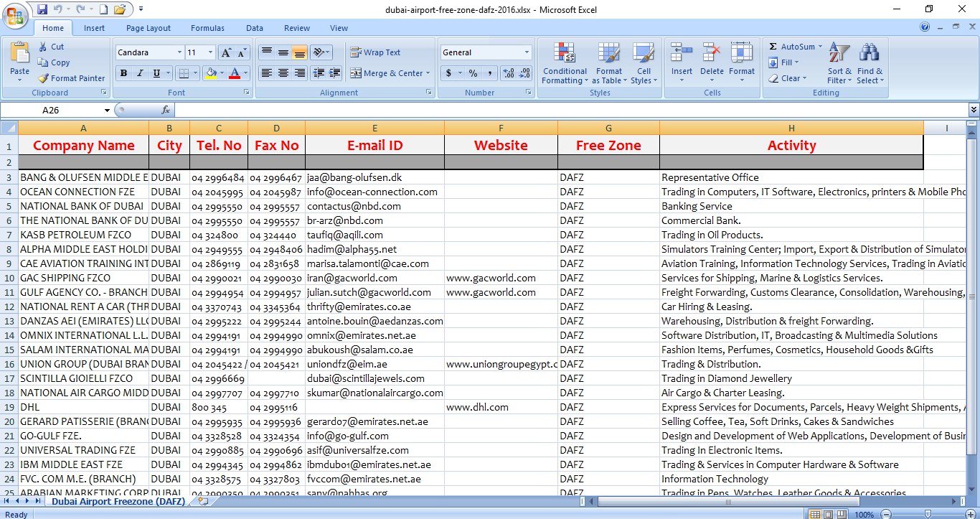
Task: Open the Font dialog launcher
Action: 247,93
